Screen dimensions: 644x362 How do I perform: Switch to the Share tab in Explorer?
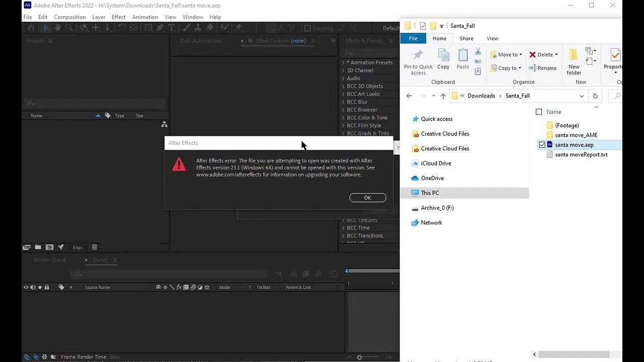466,38
